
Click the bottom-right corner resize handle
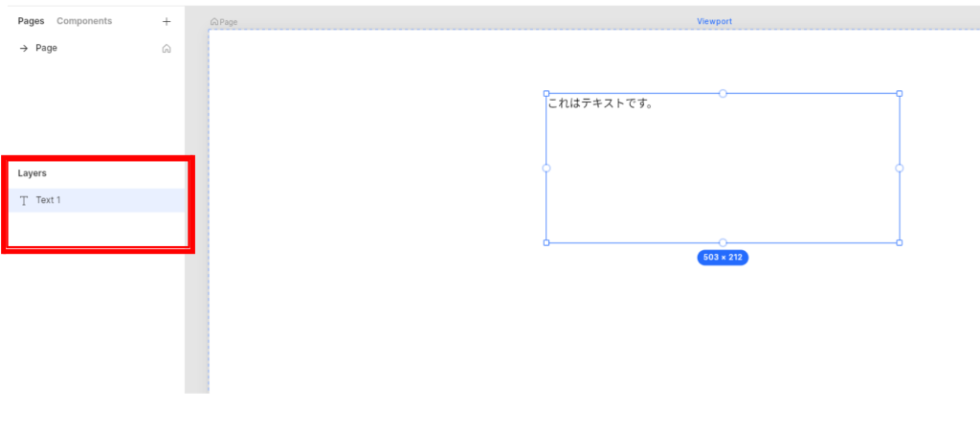[899, 242]
